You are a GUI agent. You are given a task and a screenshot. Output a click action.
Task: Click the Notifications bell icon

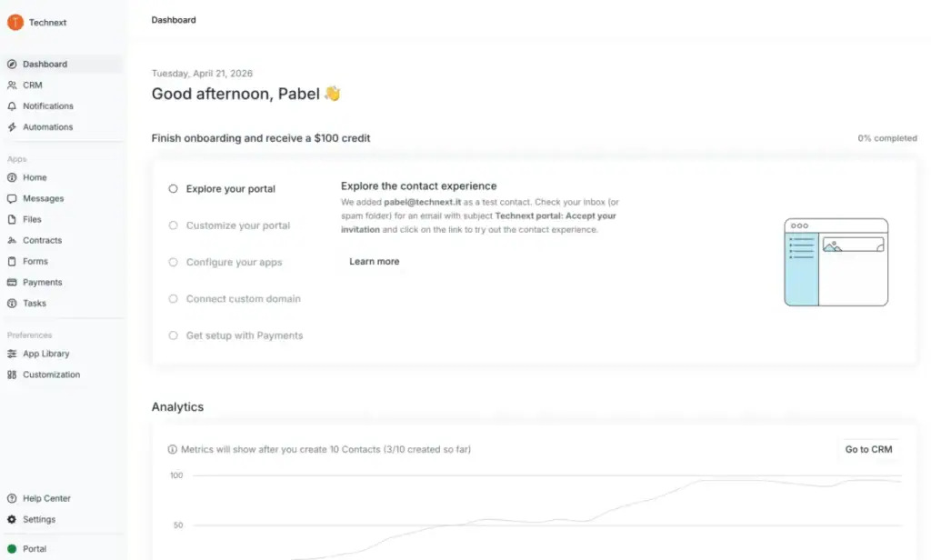pyautogui.click(x=11, y=105)
